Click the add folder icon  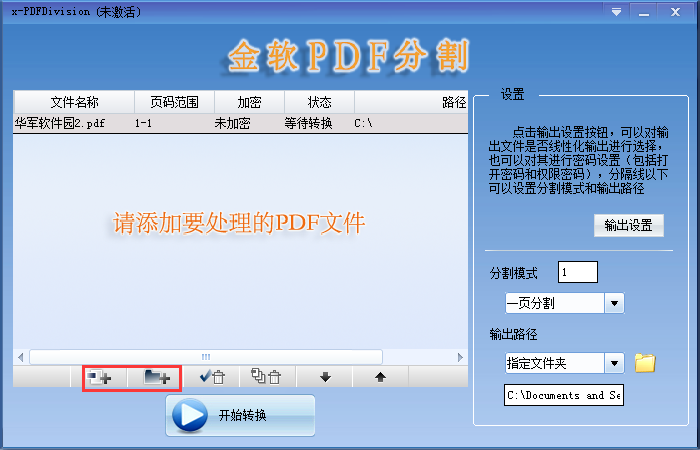[x=156, y=377]
